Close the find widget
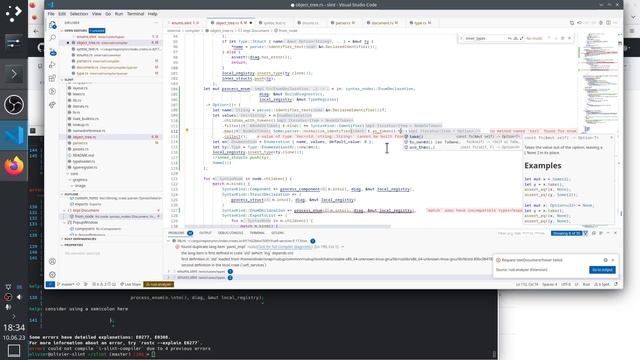This screenshot has height=360, width=640. 569,38
